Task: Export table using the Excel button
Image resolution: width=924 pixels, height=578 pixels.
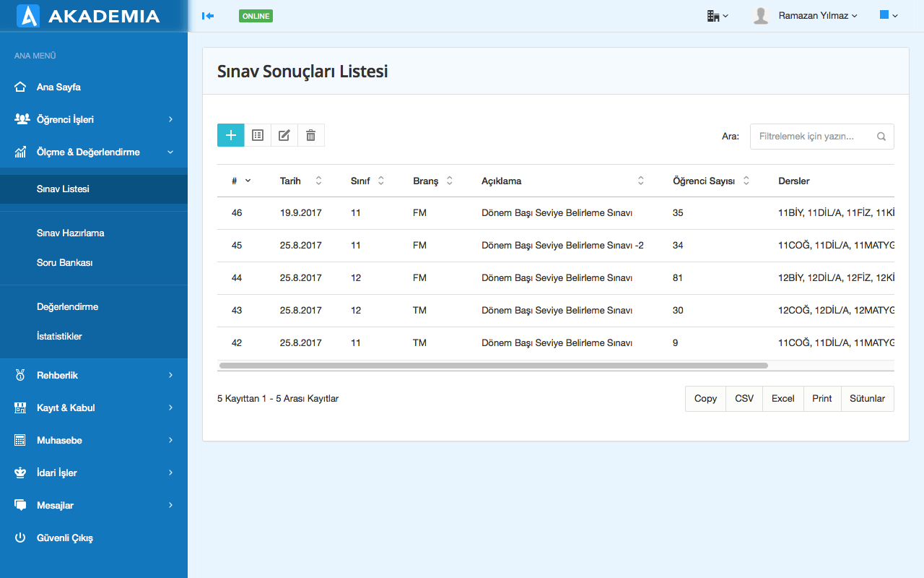Action: point(783,399)
